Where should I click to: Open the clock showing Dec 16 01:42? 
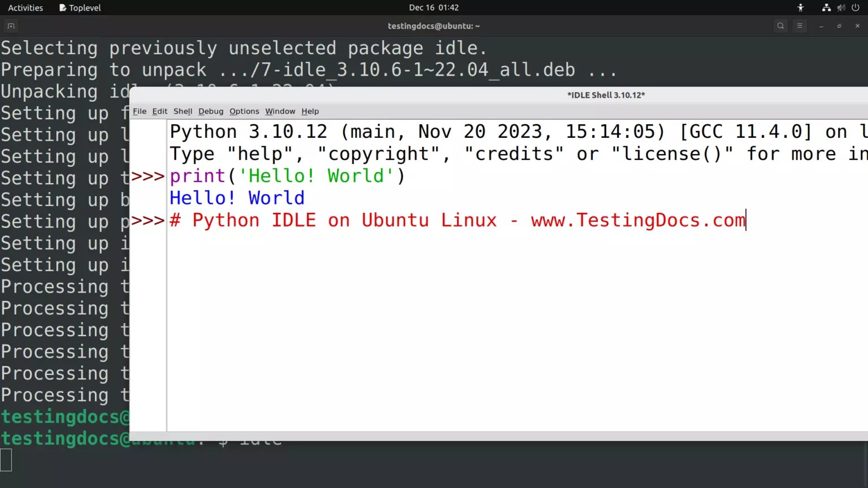pos(434,8)
